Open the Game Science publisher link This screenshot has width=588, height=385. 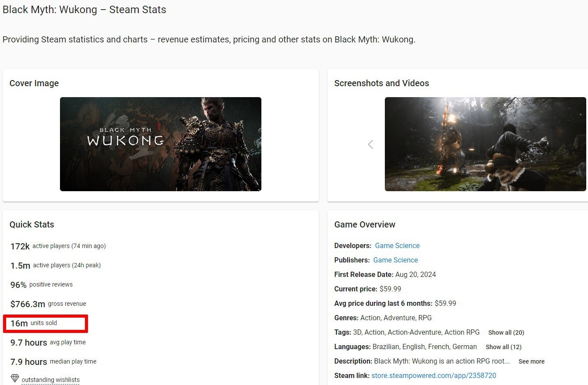395,260
